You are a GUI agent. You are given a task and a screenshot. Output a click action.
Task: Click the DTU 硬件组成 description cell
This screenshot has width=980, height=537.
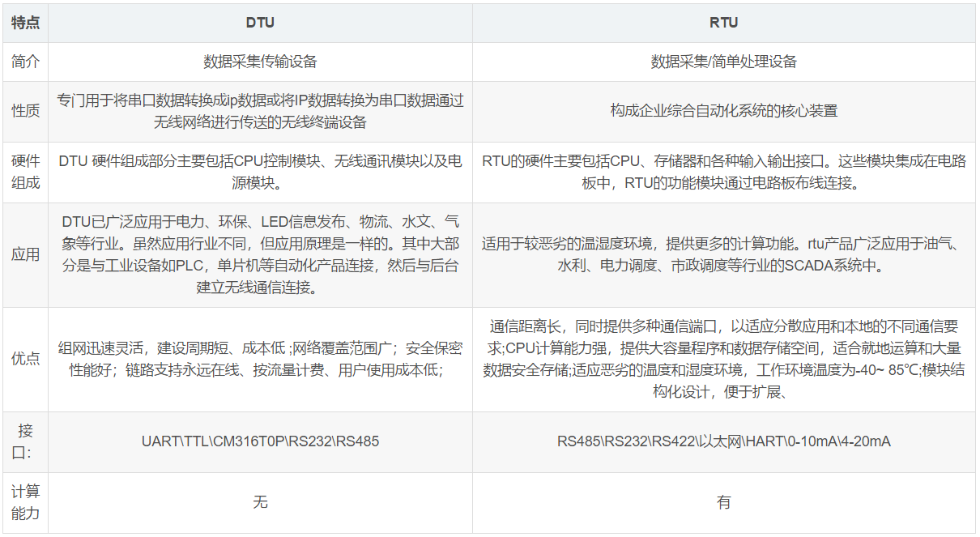click(260, 172)
